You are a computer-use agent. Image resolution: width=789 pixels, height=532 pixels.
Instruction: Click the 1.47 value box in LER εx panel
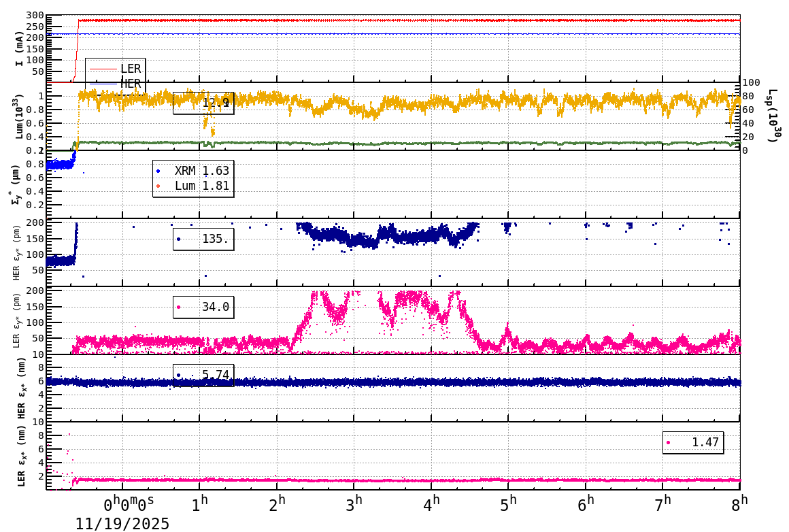click(693, 442)
